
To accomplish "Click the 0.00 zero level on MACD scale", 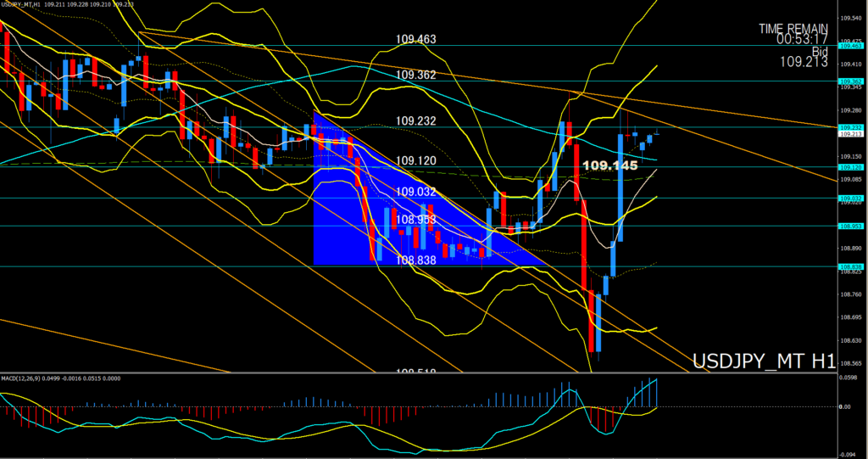I will (x=845, y=406).
